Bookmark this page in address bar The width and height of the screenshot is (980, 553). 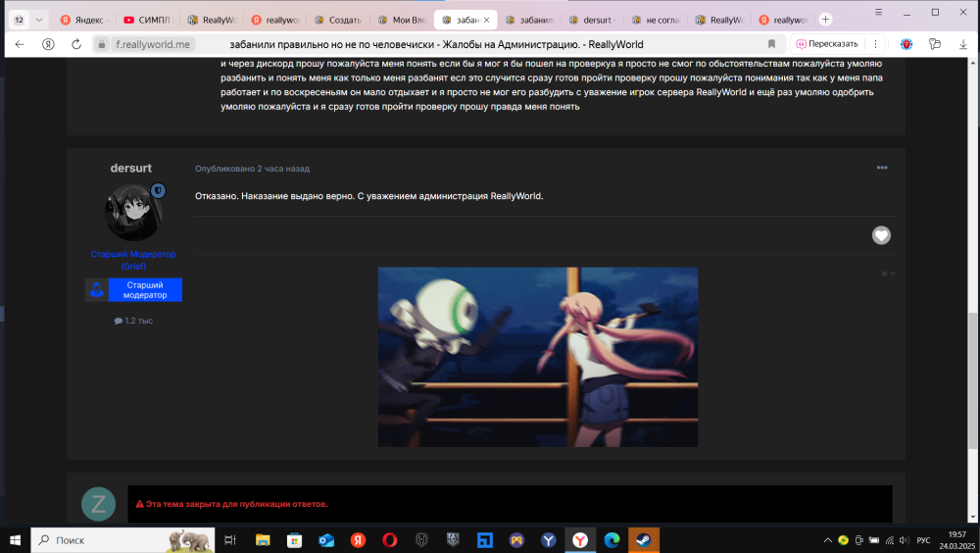click(771, 44)
